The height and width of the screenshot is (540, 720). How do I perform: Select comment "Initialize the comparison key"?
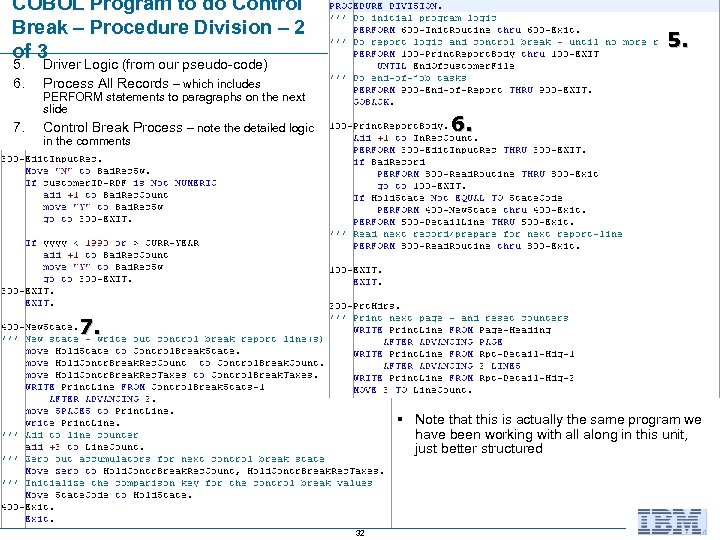[x=198, y=483]
